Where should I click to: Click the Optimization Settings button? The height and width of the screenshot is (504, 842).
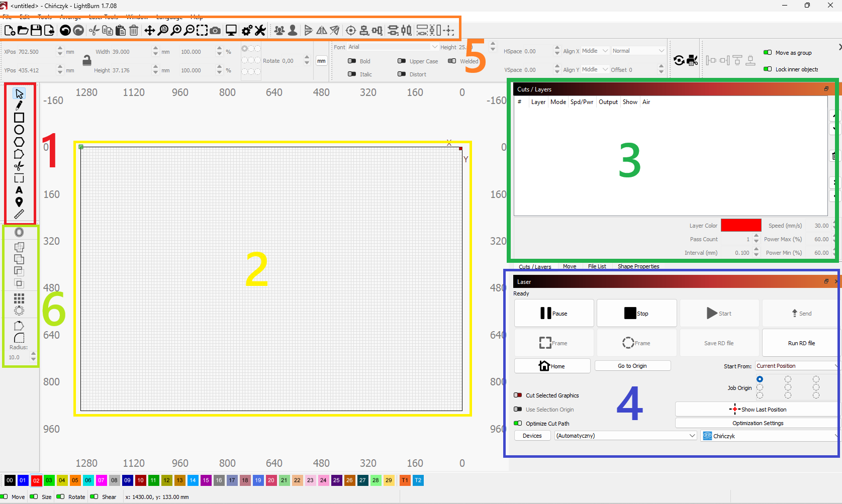(757, 423)
